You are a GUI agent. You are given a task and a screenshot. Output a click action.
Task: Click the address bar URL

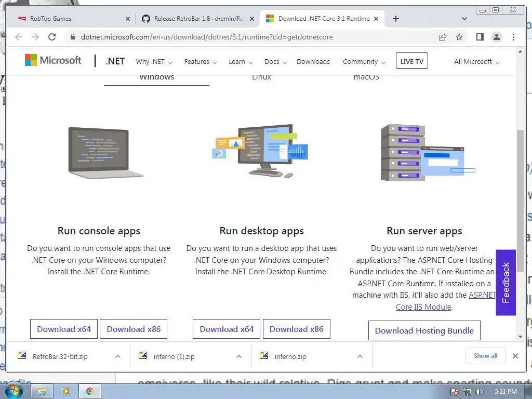[207, 37]
